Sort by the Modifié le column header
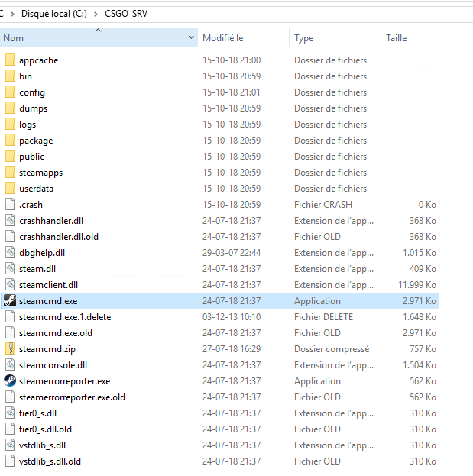The height and width of the screenshot is (476, 473). (x=244, y=37)
